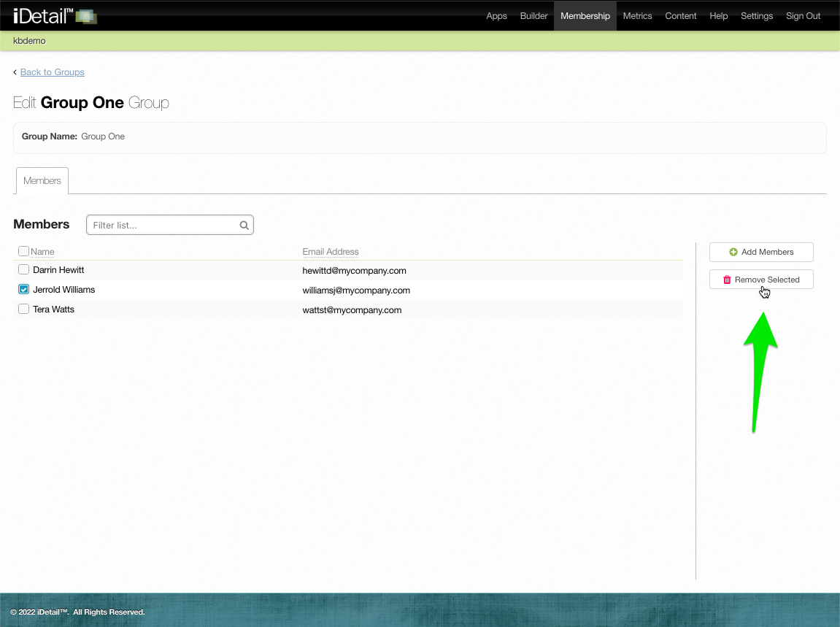Image resolution: width=840 pixels, height=627 pixels.
Task: Click the Group Name value Group One
Action: pyautogui.click(x=103, y=136)
